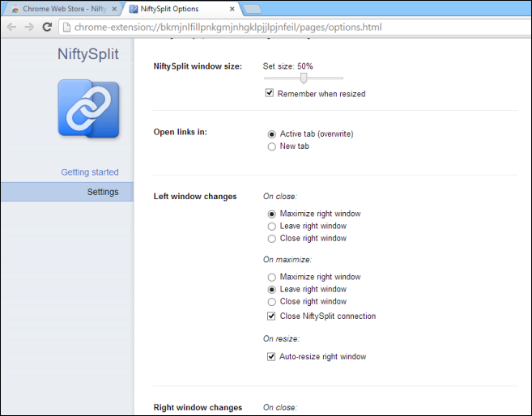Select Settings in the sidebar
Image resolution: width=532 pixels, height=416 pixels.
[67, 192]
